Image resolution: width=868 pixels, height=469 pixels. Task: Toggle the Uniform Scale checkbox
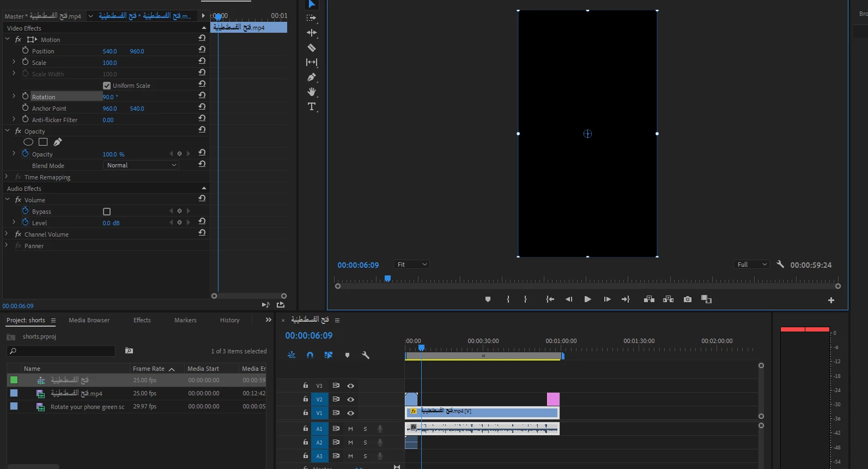coord(107,86)
